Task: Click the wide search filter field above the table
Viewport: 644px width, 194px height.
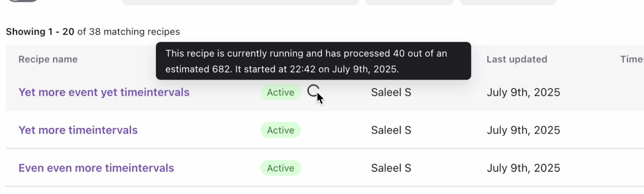Action: coord(240,2)
